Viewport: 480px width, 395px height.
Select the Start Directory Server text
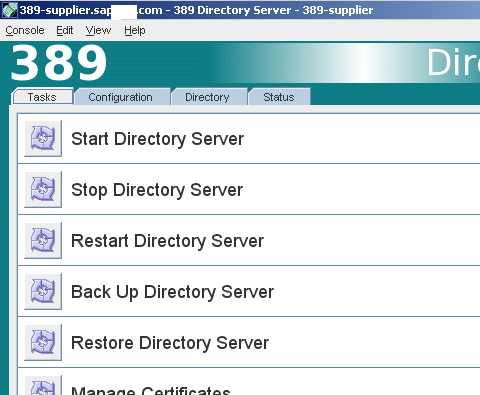(157, 139)
